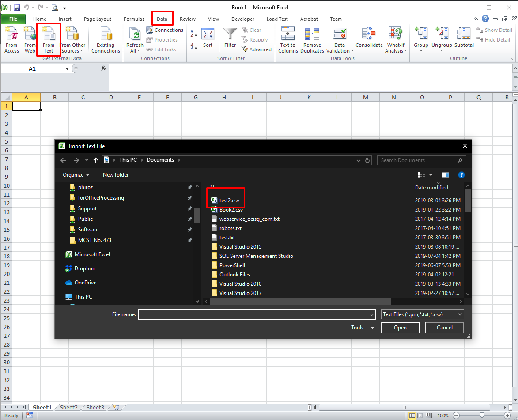518x420 pixels.
Task: Switch to the Developer tab
Action: 243,19
